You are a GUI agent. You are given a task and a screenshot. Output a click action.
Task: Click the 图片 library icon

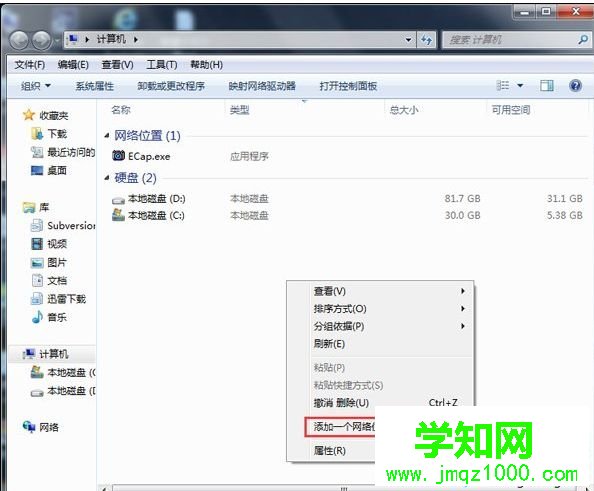(x=37, y=262)
